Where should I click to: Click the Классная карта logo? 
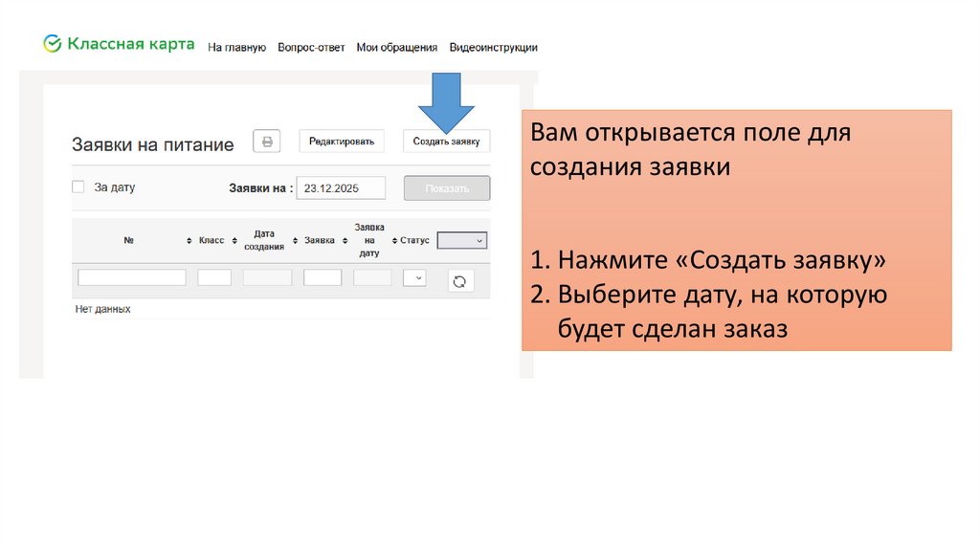(x=119, y=44)
